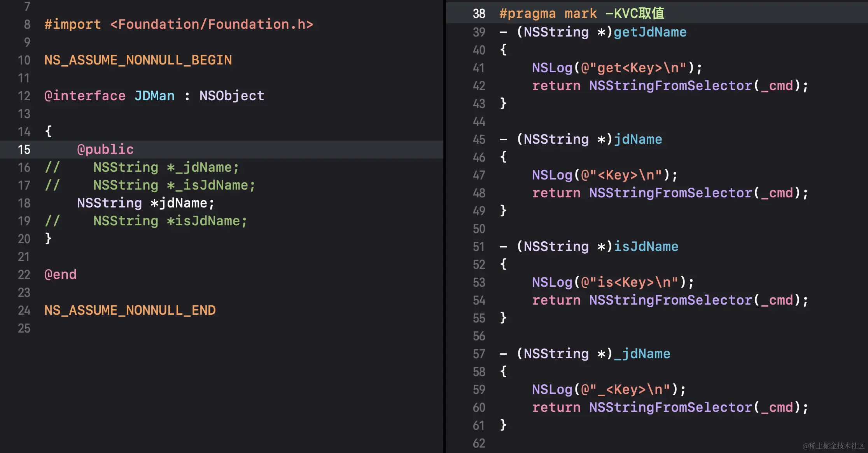
Task: Click line number 15 in left gutter
Action: click(x=24, y=150)
